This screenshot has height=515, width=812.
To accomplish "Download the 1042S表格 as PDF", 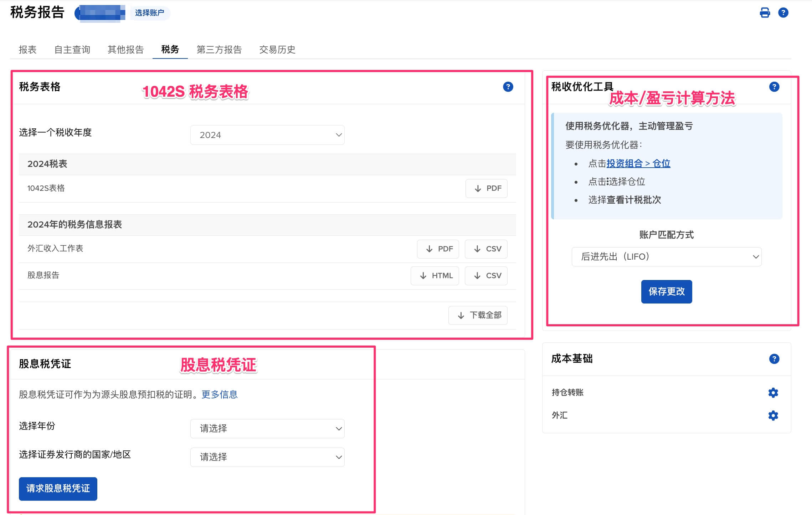I will [486, 188].
